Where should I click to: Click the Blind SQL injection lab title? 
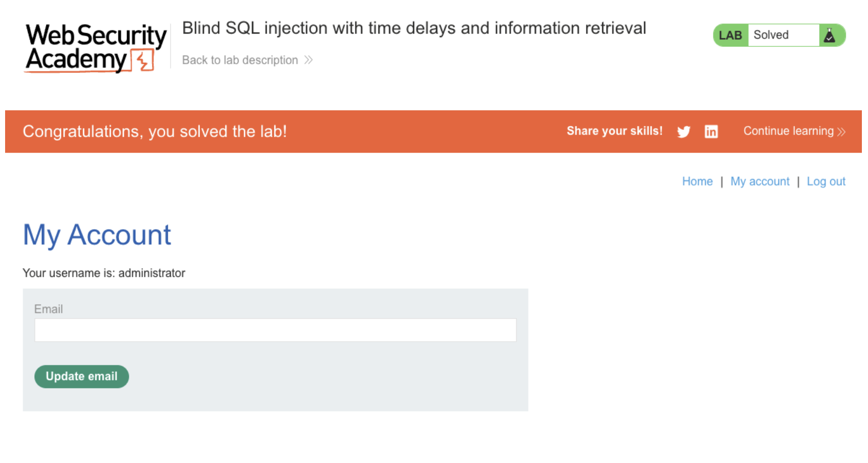pyautogui.click(x=414, y=28)
